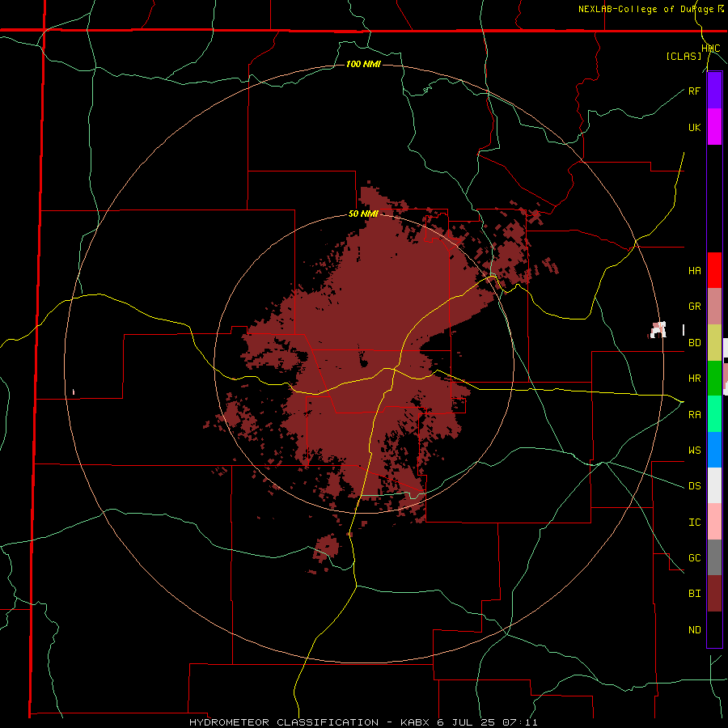The height and width of the screenshot is (728, 728).
Task: Click the blue WS legend swatch
Action: coord(714,450)
